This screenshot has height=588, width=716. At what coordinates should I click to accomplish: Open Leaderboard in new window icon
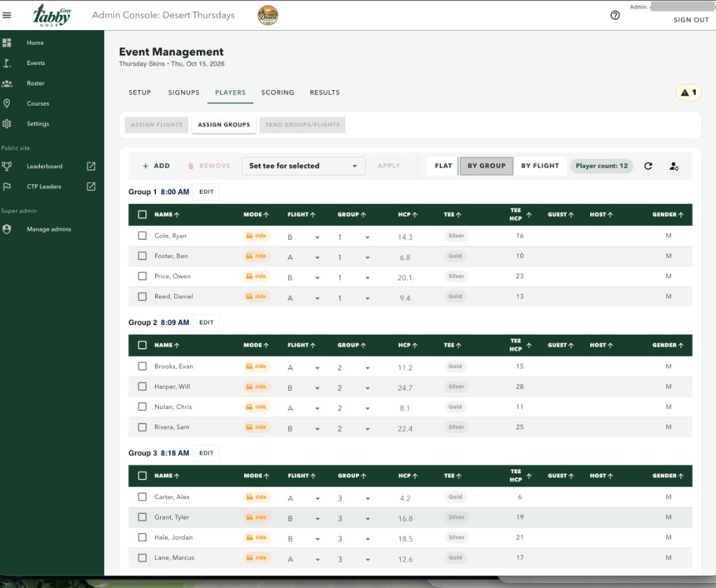92,166
